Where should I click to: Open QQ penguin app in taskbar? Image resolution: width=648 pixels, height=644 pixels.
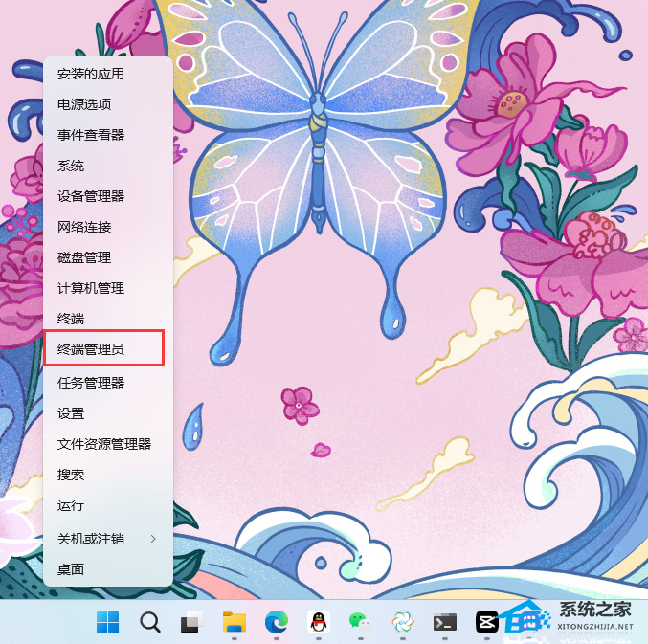319,622
